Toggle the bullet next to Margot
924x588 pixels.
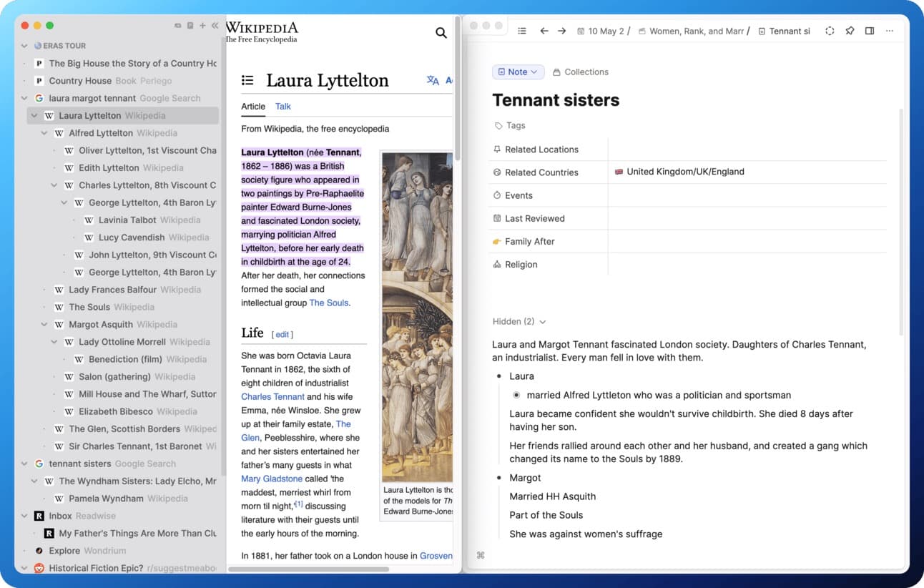[499, 478]
